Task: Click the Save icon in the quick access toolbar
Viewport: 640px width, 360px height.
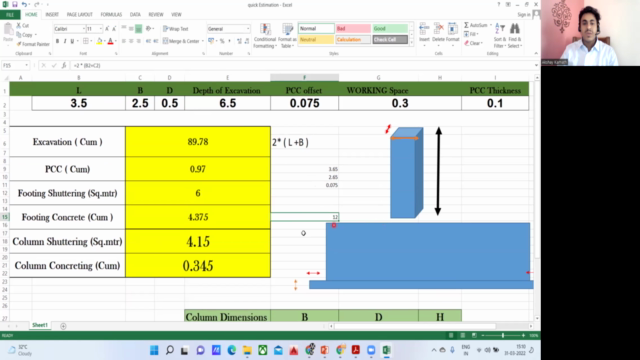Action: click(15, 4)
